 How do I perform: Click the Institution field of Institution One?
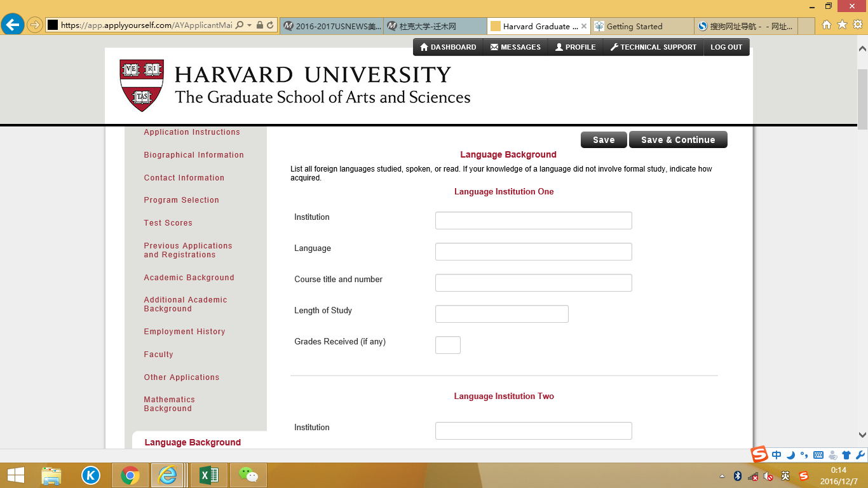click(534, 220)
